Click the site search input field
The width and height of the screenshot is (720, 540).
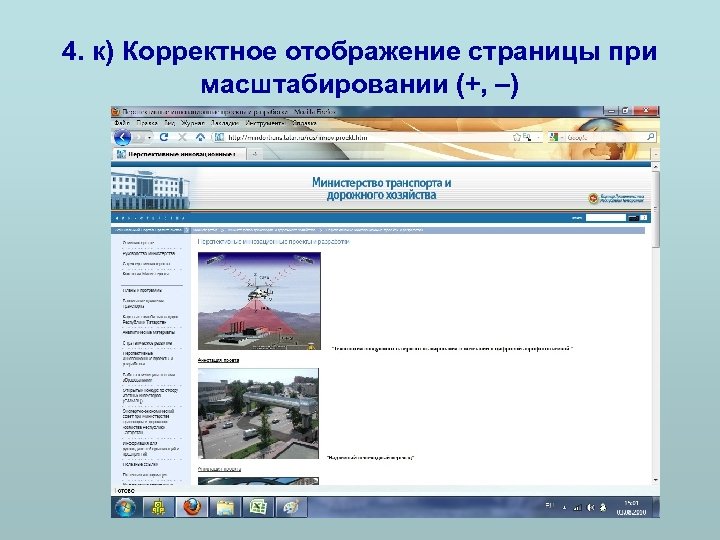tap(606, 218)
